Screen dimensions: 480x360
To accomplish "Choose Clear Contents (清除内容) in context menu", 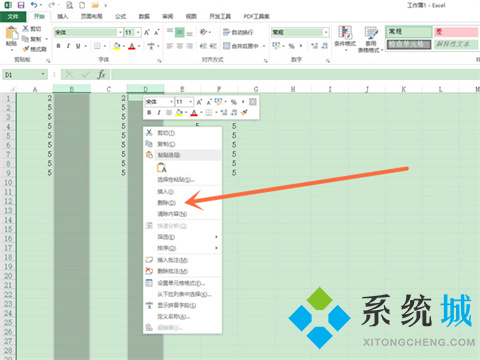I will 182,214.
